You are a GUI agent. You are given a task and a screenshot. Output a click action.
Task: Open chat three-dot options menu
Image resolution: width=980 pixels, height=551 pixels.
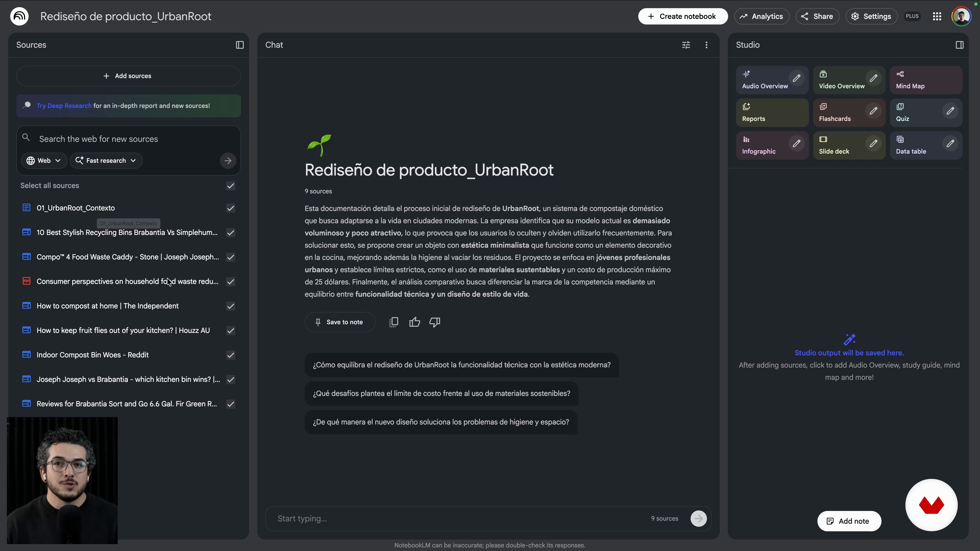click(x=706, y=45)
